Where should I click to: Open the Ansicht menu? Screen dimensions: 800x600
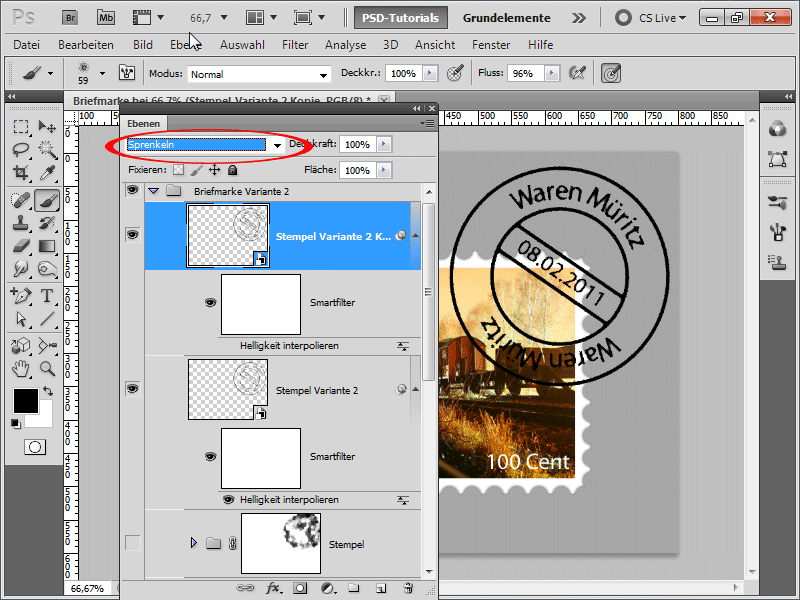[x=435, y=45]
